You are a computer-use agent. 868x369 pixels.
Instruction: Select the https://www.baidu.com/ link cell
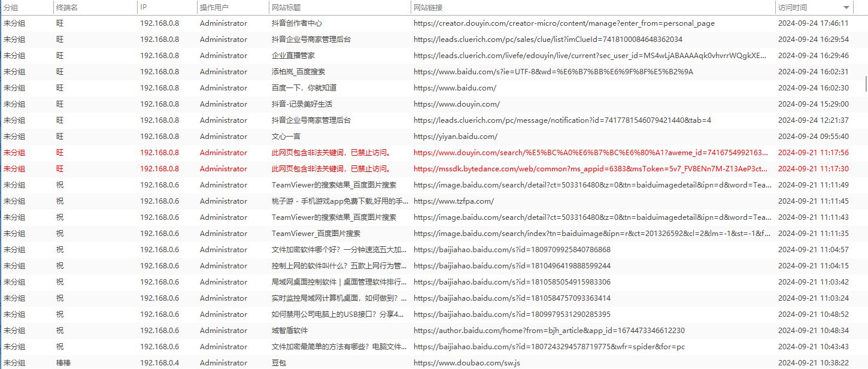point(455,88)
